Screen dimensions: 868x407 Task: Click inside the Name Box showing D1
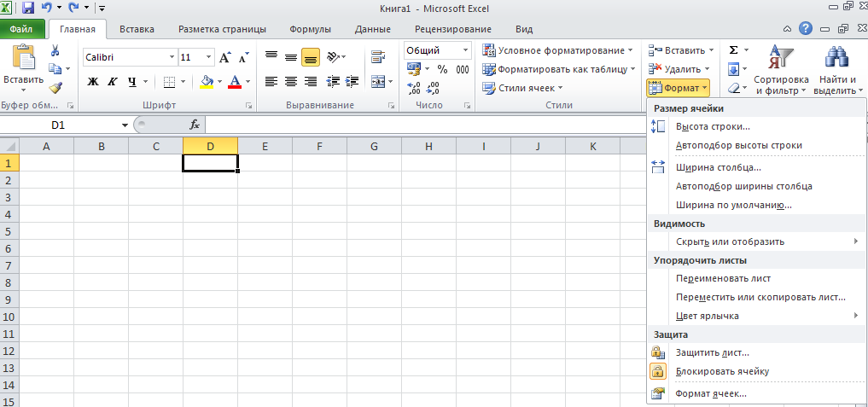click(60, 125)
